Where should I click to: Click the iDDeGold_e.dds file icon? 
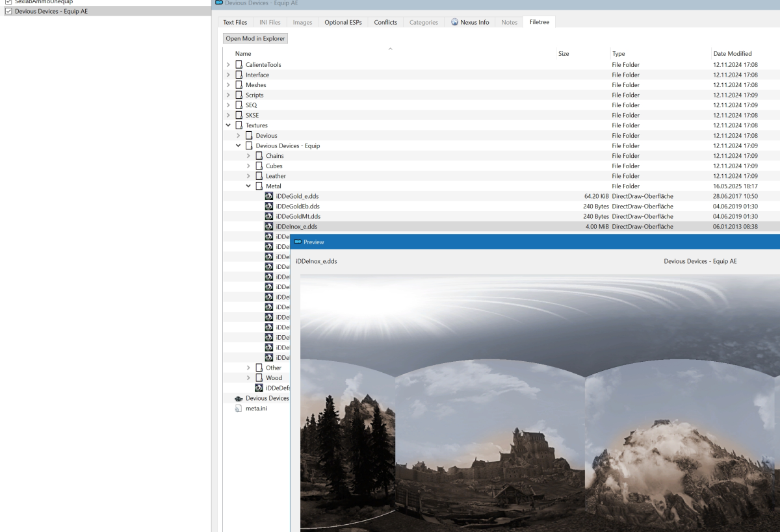269,196
